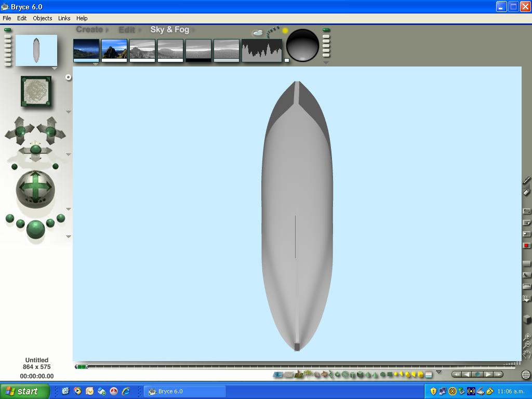Open the Edit menu in menu bar
532x399 pixels.
(22, 18)
